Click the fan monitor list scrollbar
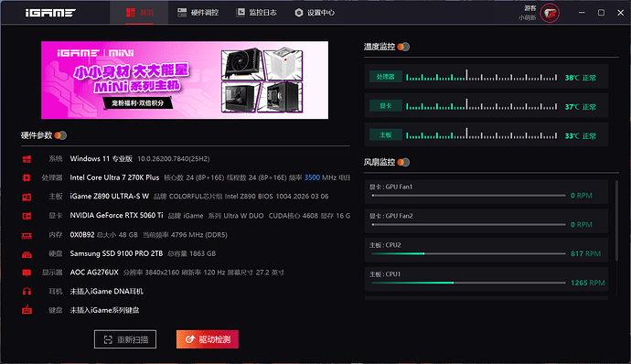Screen dimensions: 631x364 (x=616, y=220)
